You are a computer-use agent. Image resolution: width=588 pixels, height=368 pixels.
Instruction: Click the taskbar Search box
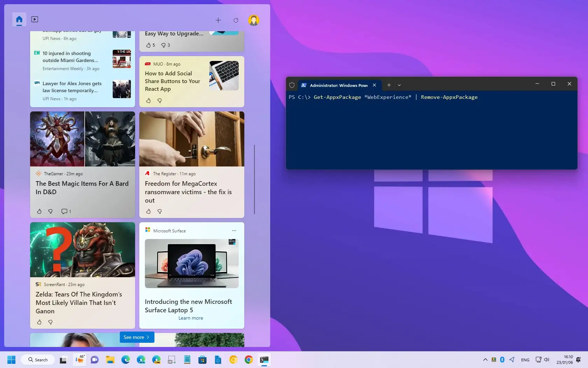pos(38,360)
